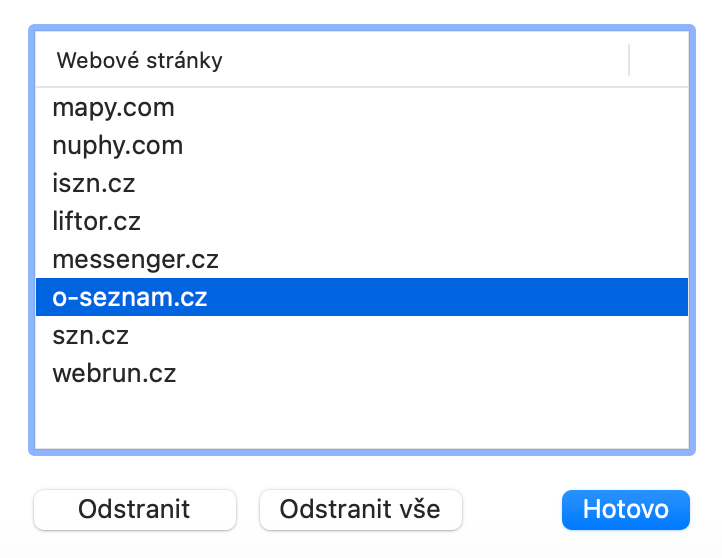Select mapy.com in the website list
Image resolution: width=722 pixels, height=558 pixels.
point(113,108)
